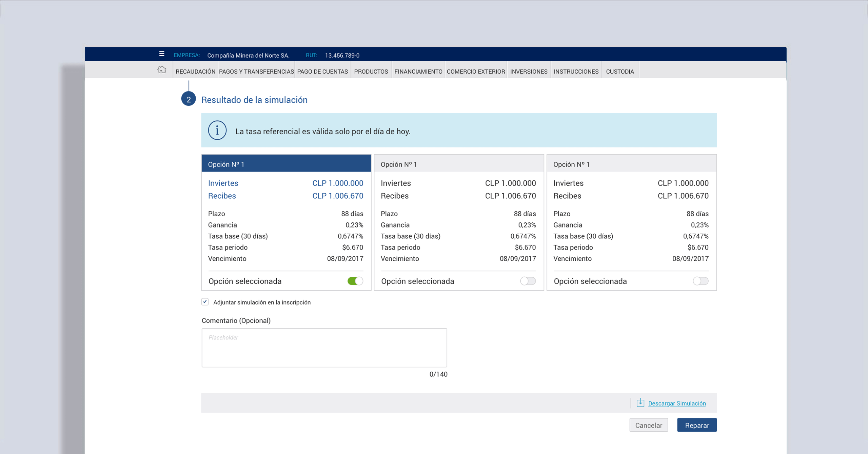Click the Descargar Simulación link
Image resolution: width=868 pixels, height=454 pixels.
pyautogui.click(x=677, y=403)
